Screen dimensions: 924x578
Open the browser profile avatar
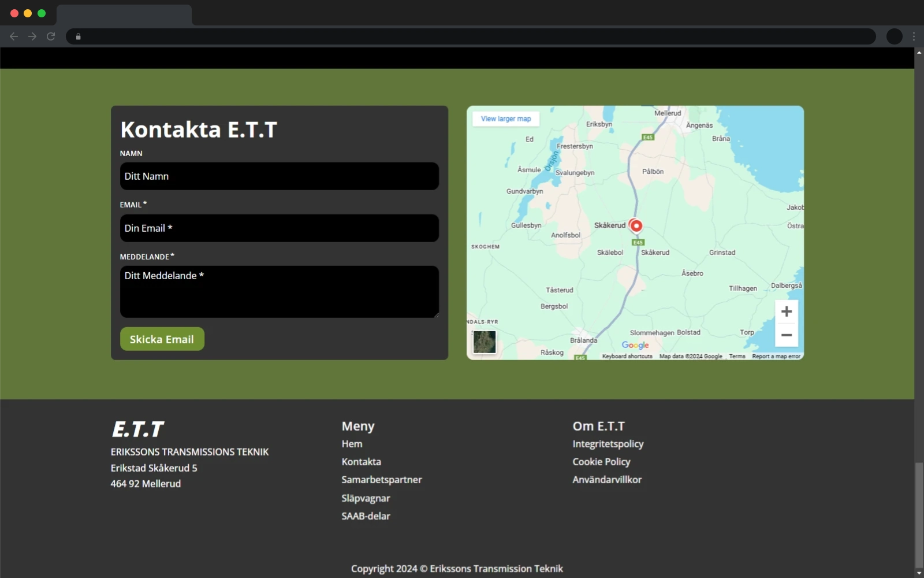[894, 36]
